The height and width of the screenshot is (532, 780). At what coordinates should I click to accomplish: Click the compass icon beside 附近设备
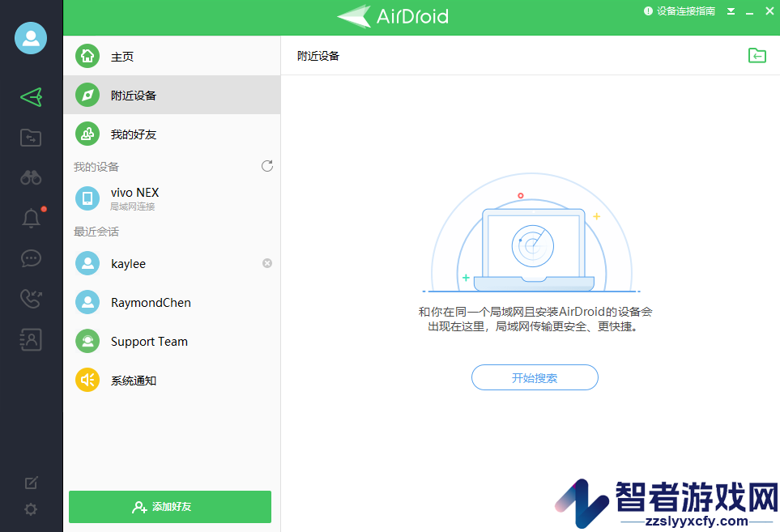(87, 95)
